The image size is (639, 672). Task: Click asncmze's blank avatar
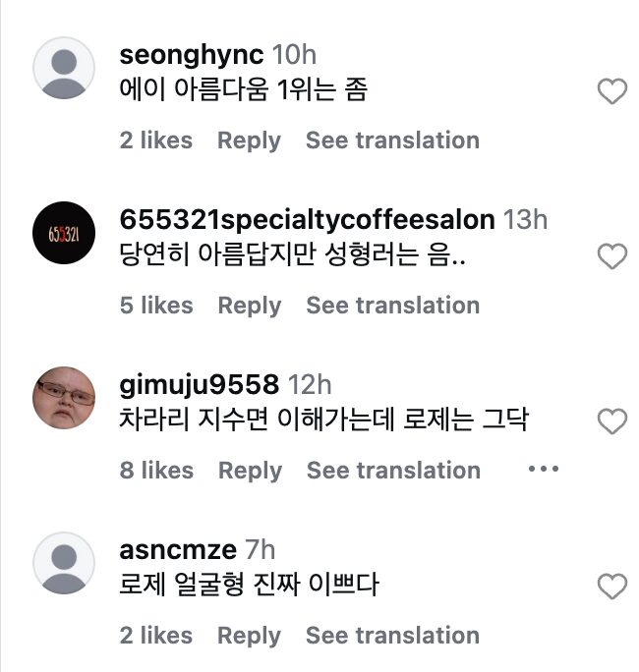click(x=64, y=564)
